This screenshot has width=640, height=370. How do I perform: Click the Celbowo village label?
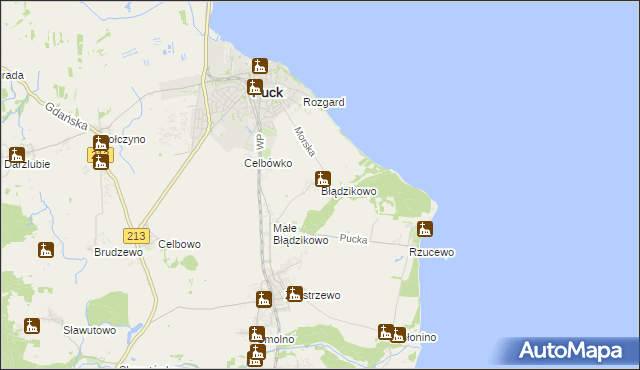coord(180,244)
